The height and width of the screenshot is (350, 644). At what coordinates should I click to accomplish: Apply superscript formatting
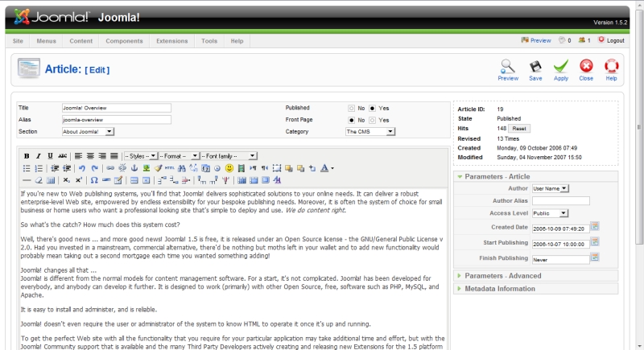78,180
